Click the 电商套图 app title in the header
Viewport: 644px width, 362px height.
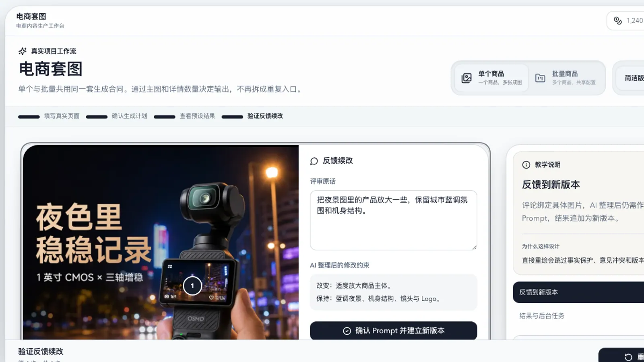(x=31, y=16)
